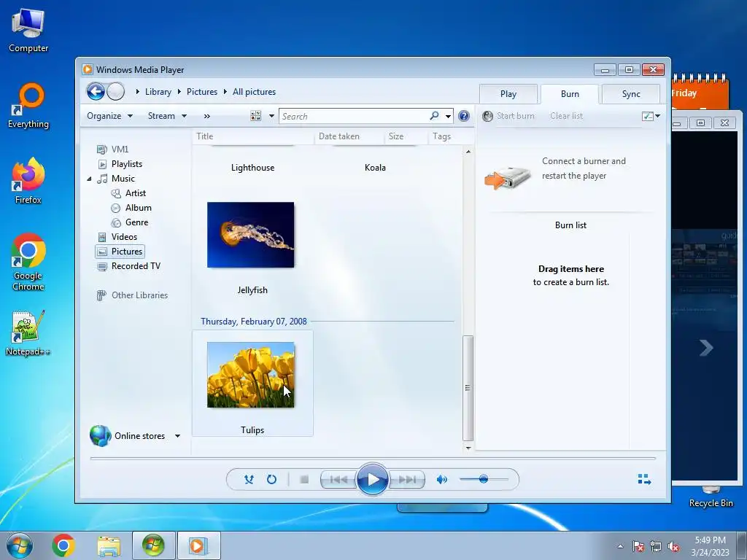Show more toolbar commands chevron
Screen dimensions: 747x560
coord(206,116)
